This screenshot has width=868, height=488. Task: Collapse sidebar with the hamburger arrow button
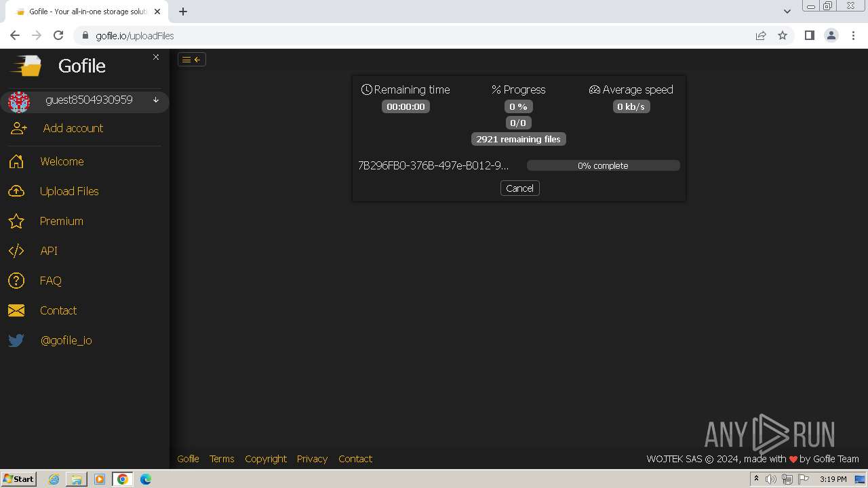pos(192,60)
